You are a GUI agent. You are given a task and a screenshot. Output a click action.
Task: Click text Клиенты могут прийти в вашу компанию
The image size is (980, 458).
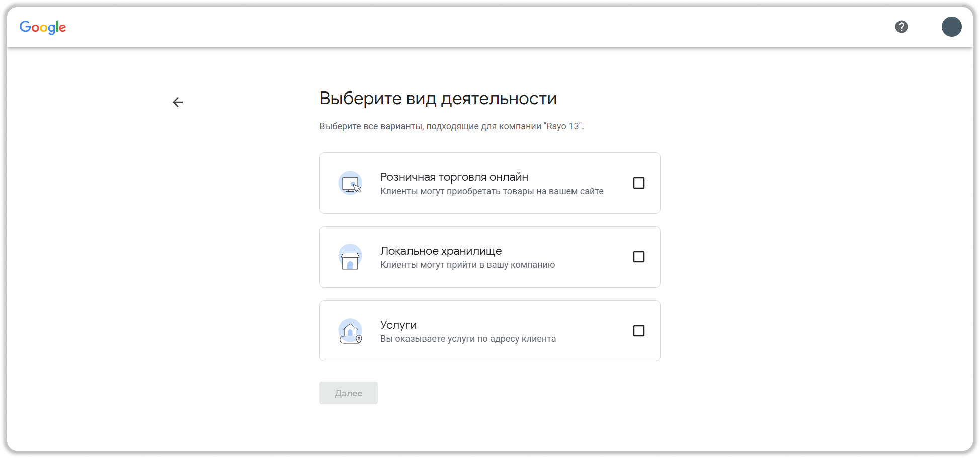tap(468, 265)
